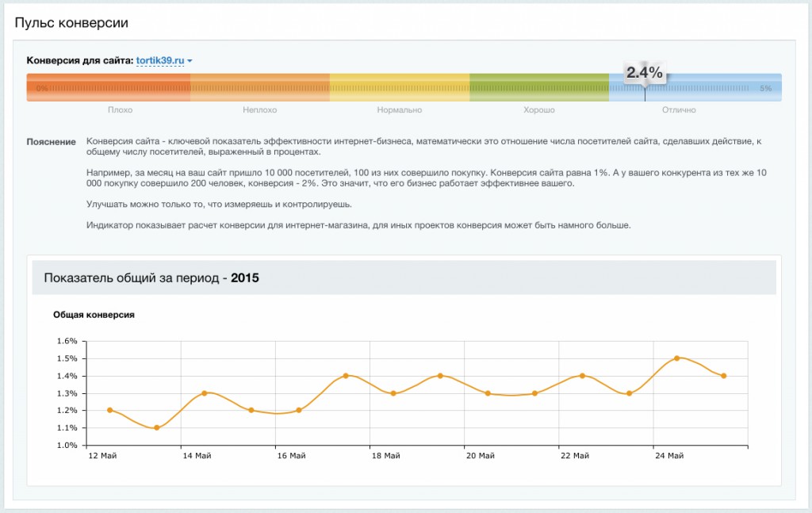Click the 'Показатель общий за период - 2015' header
812x513 pixels.
151,278
